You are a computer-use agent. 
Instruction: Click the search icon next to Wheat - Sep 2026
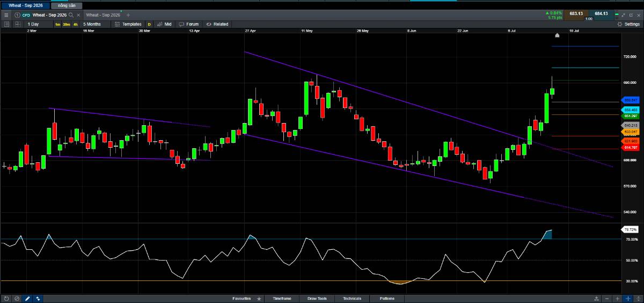(x=71, y=15)
